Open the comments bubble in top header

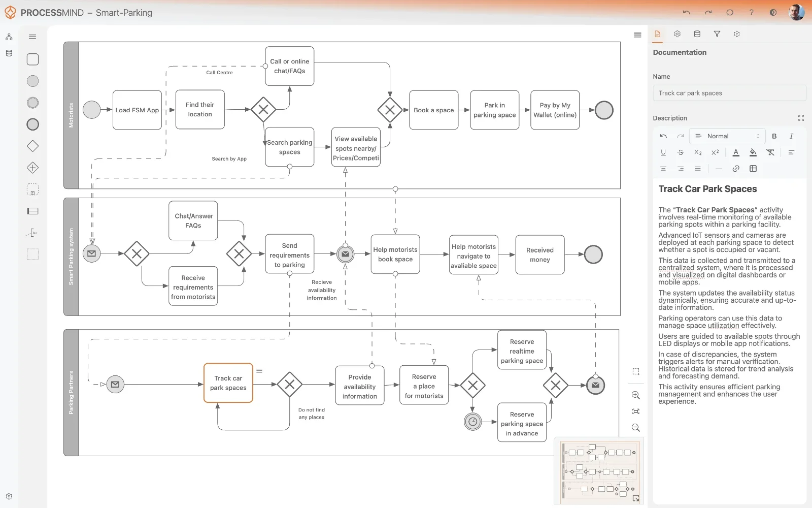[730, 12]
